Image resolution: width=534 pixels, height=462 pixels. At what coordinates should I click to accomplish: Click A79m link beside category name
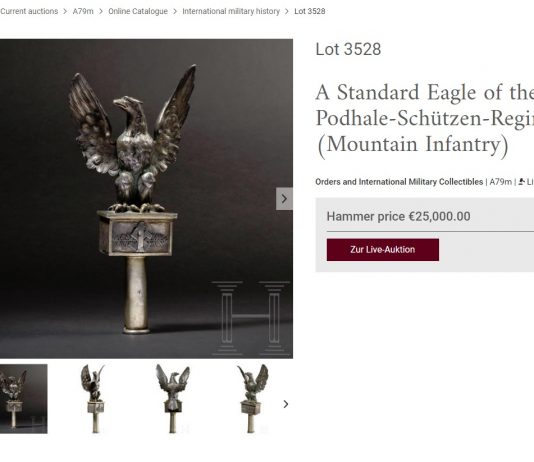coord(501,182)
